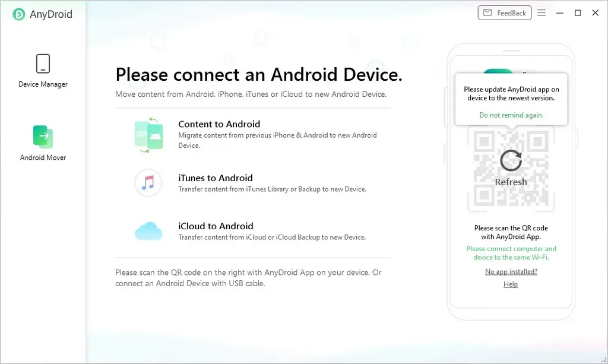This screenshot has width=608, height=364.
Task: Click 'Migrate content from previous iPhone' description
Action: point(277,140)
